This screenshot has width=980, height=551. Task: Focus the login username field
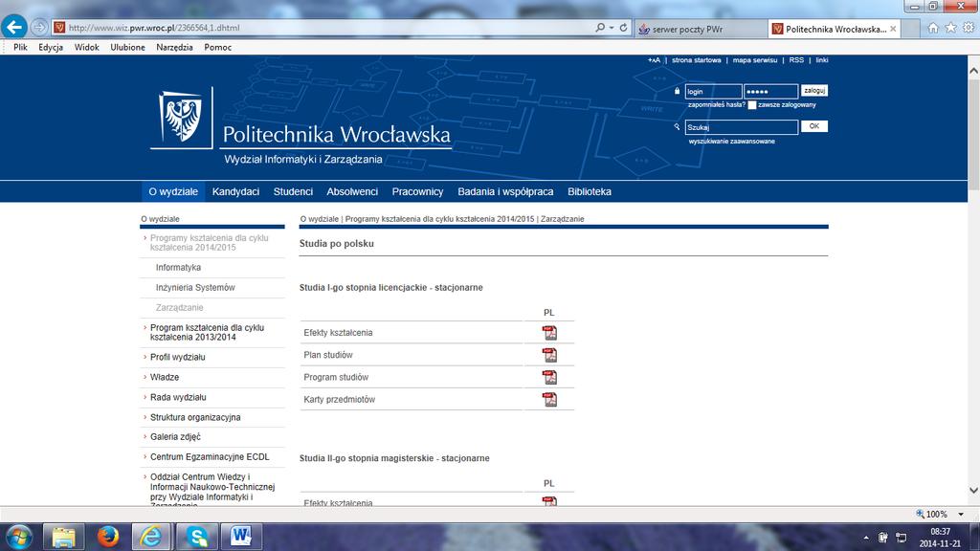pyautogui.click(x=713, y=91)
